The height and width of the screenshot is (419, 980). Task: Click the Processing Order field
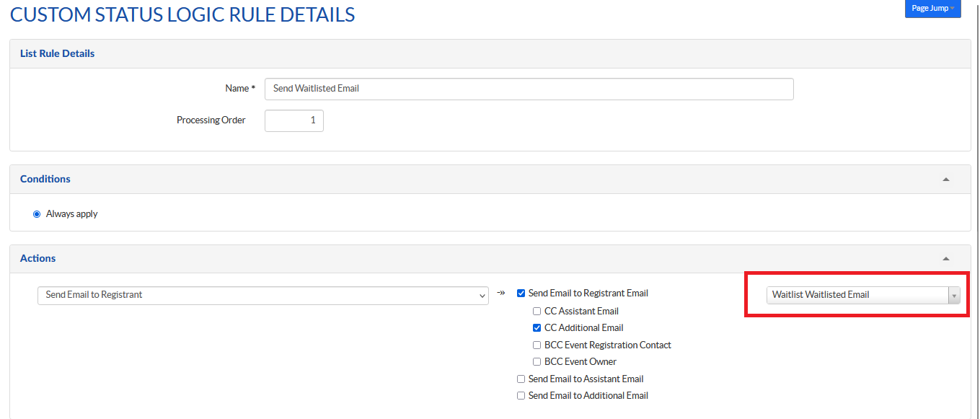[x=293, y=120]
